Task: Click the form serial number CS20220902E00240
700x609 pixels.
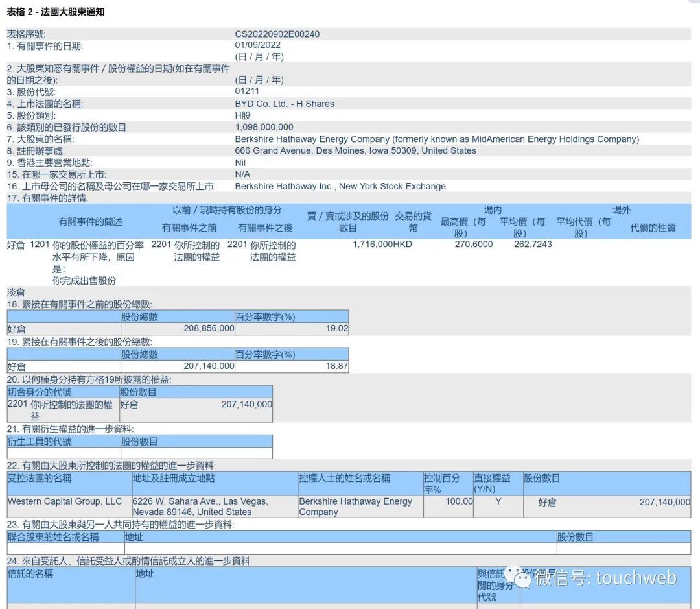Action: 277,34
